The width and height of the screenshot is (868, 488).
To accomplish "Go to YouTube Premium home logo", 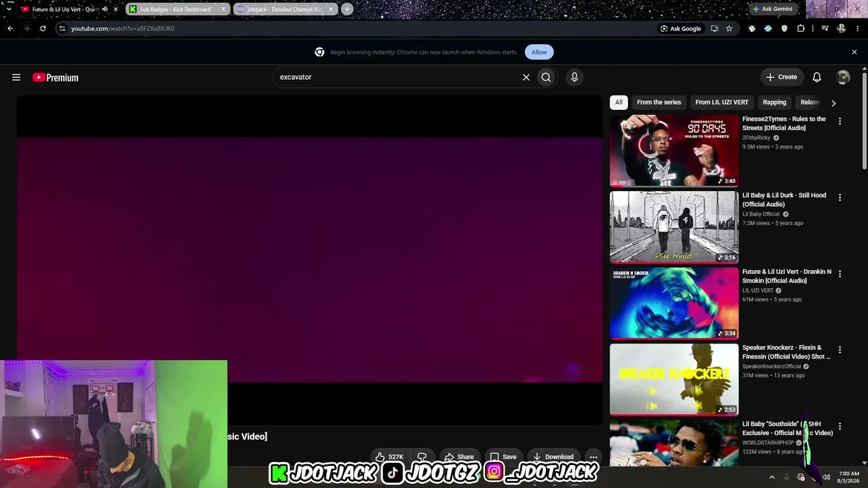I will tap(56, 77).
